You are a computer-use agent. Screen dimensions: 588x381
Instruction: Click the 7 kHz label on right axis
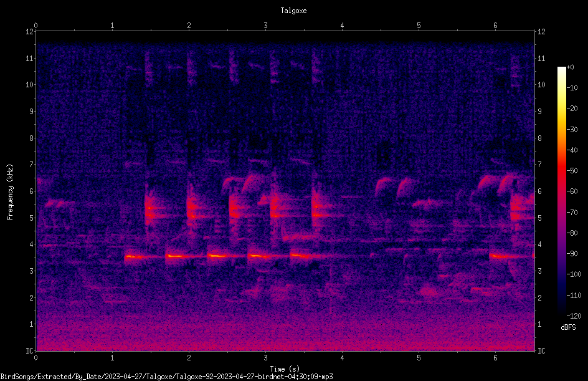(x=539, y=165)
